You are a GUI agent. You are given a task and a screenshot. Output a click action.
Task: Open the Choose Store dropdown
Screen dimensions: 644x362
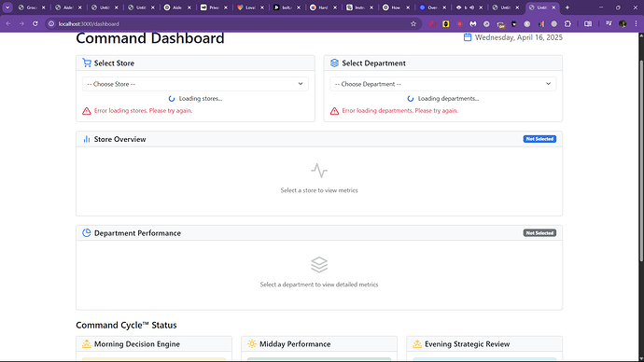[x=195, y=84]
